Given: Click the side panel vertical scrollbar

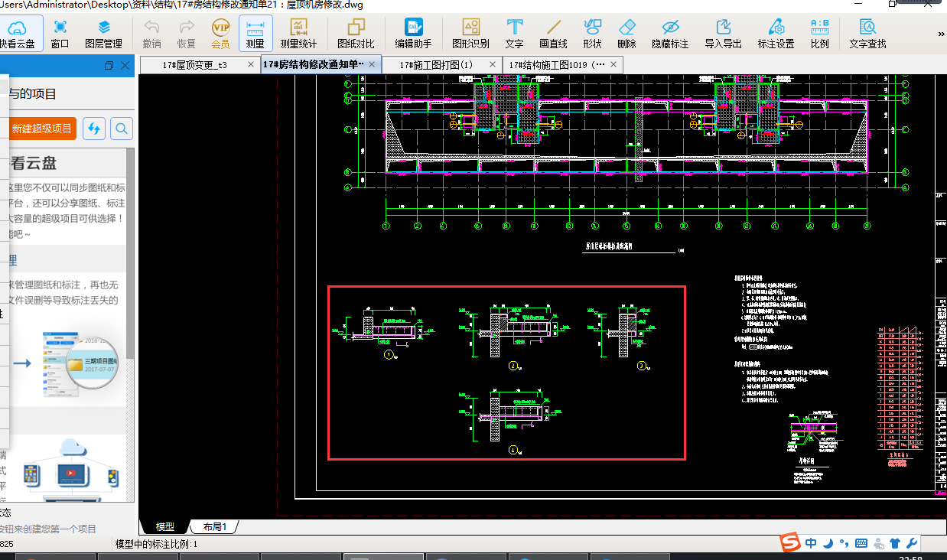Looking at the screenshot, I should [x=130, y=252].
